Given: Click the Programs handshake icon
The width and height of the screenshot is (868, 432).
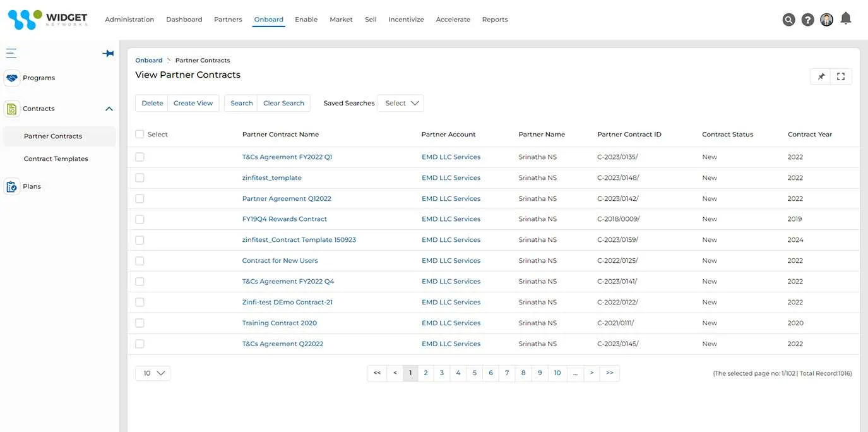Looking at the screenshot, I should tap(11, 78).
